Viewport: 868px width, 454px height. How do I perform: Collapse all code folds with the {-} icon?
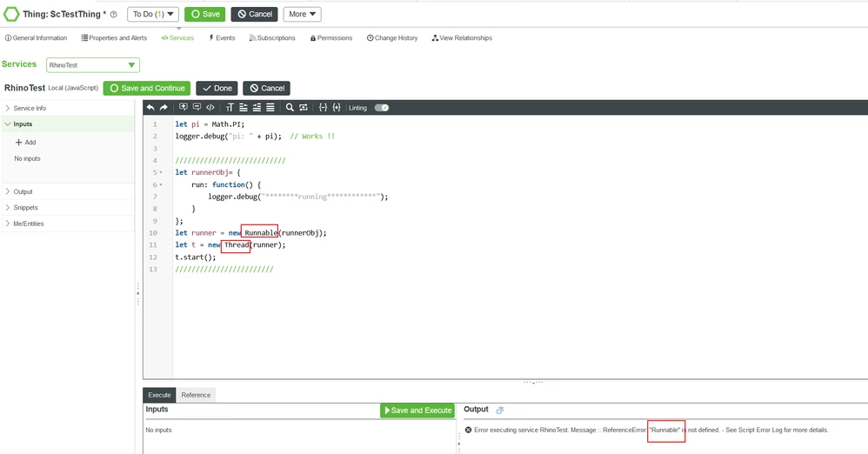point(324,107)
